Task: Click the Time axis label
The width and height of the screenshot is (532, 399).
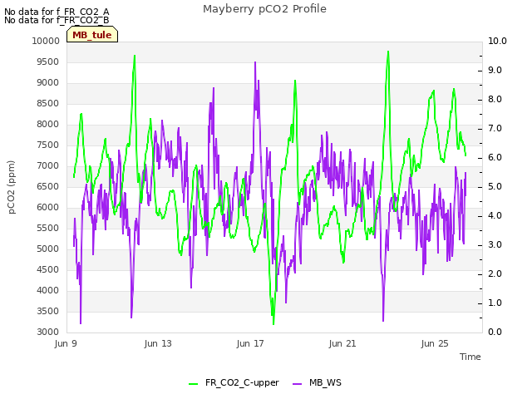Action: 470,357
